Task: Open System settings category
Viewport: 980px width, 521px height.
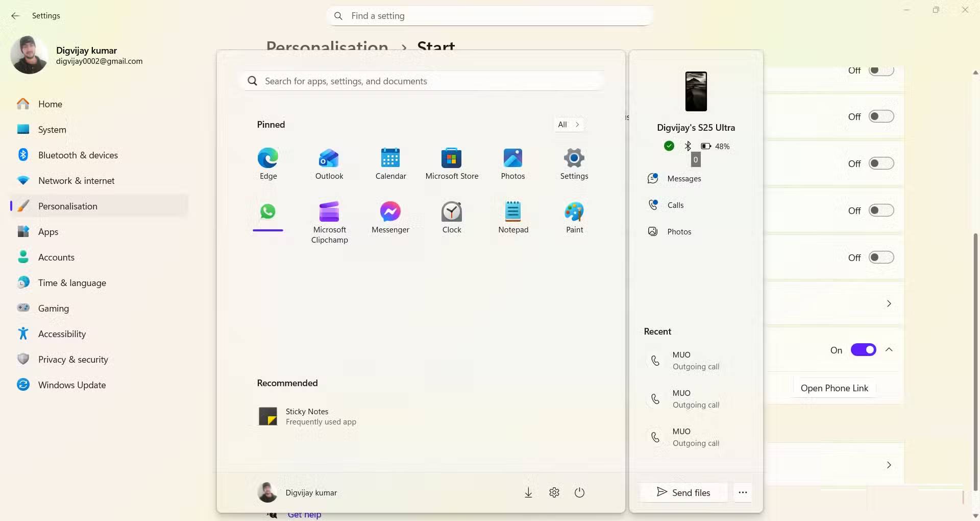Action: (100, 129)
